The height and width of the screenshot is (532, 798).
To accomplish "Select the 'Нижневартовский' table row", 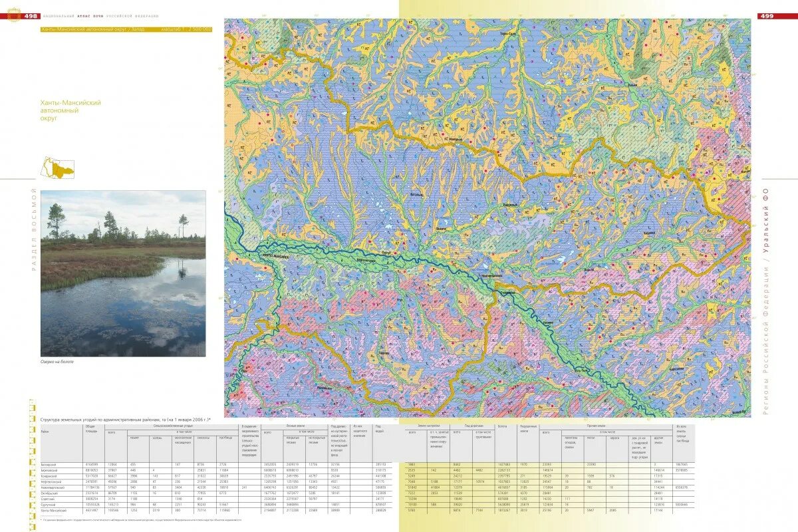I will pos(368,488).
